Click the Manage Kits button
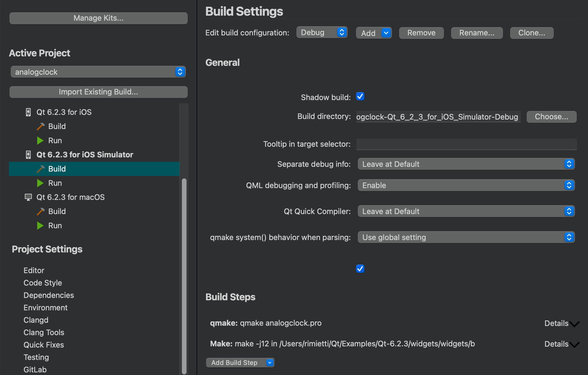 tap(98, 18)
